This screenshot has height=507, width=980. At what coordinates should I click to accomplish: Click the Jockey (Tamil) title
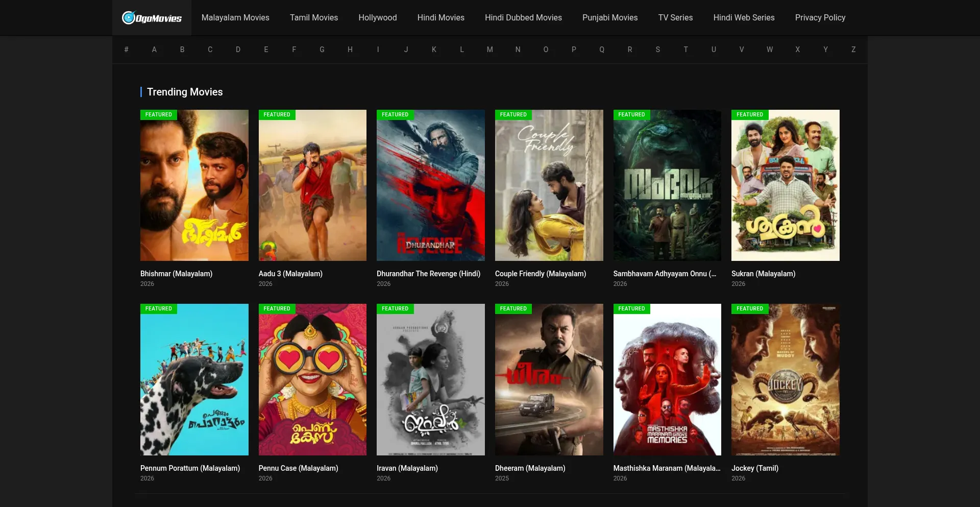click(755, 468)
